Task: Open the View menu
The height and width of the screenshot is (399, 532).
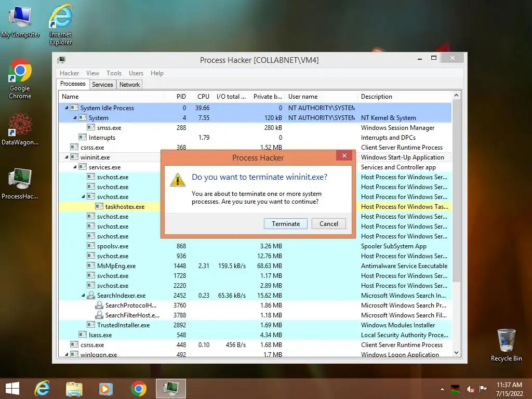Action: coord(92,73)
